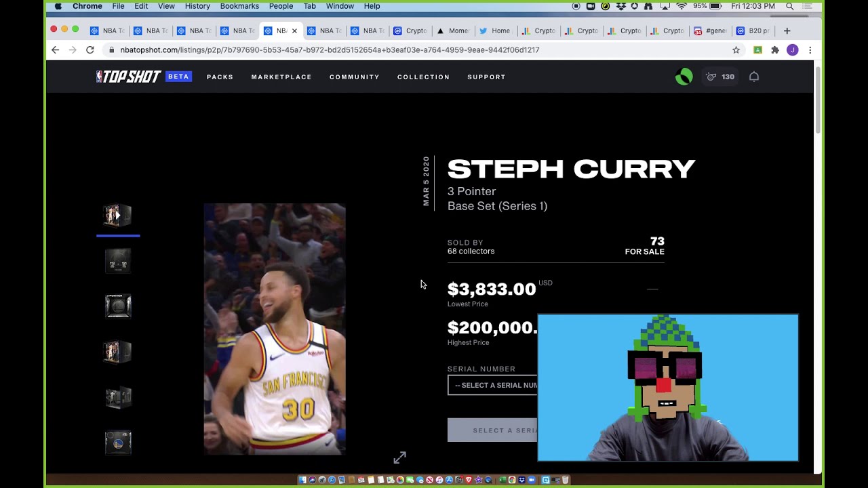
Task: Go to PACKS in site navigation
Action: pyautogui.click(x=220, y=77)
